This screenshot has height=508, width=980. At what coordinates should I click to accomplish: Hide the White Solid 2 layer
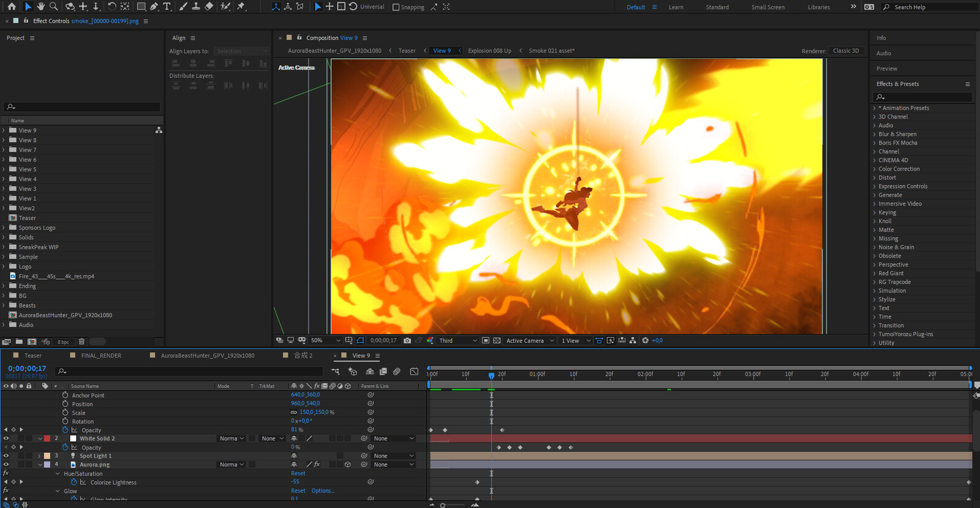[6, 438]
